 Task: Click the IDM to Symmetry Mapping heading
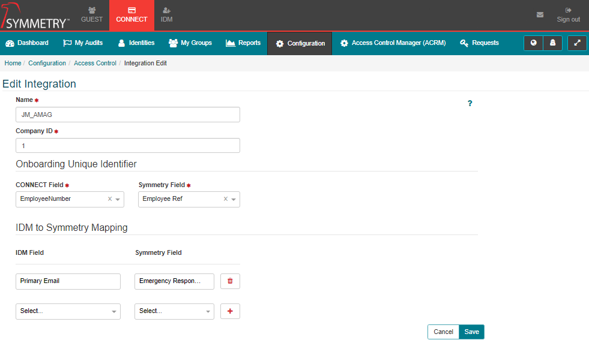click(71, 227)
